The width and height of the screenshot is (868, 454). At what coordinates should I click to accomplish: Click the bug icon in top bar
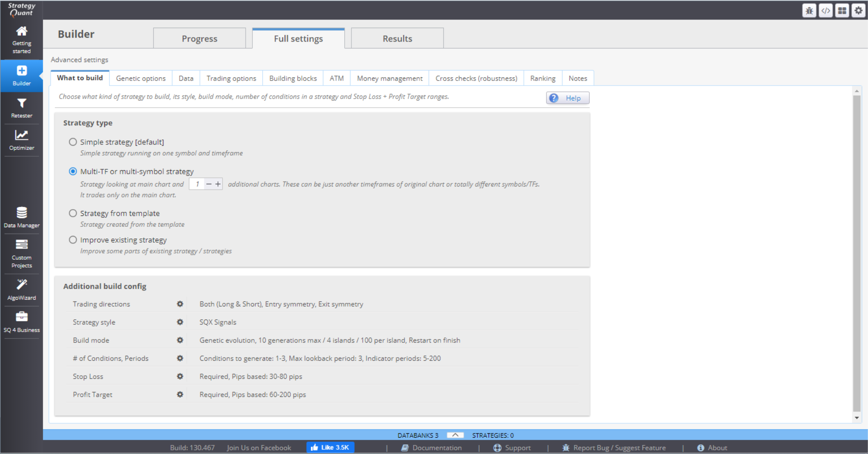[x=809, y=10]
